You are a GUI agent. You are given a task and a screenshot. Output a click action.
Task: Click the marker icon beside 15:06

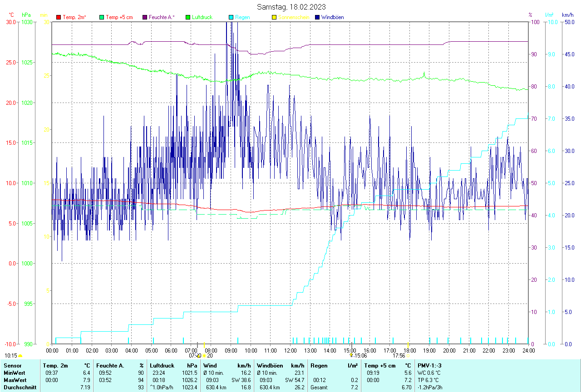click(351, 355)
